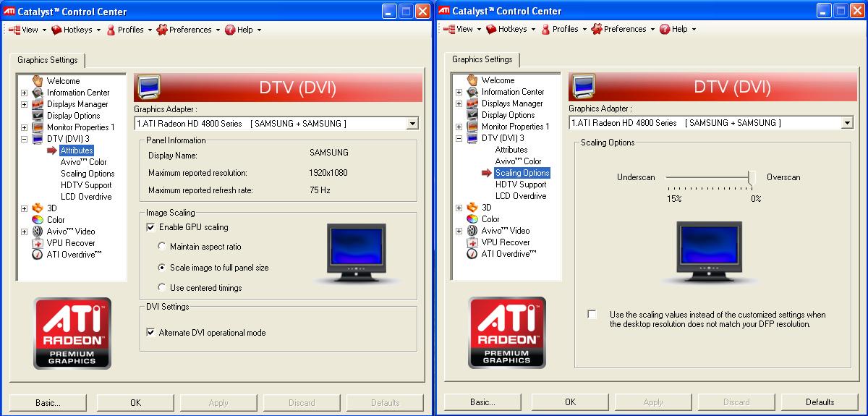Toggle Enable GPU scaling checkbox

pyautogui.click(x=150, y=227)
